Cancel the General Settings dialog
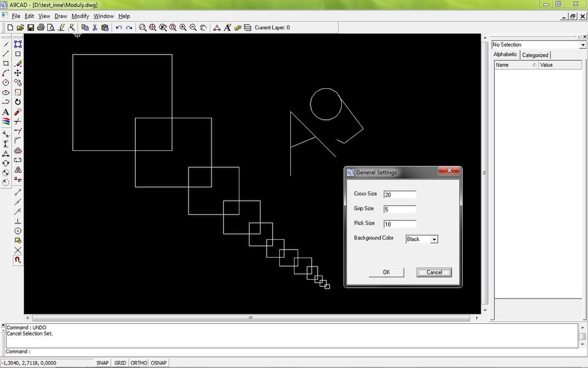The height and width of the screenshot is (368, 588). click(x=434, y=272)
